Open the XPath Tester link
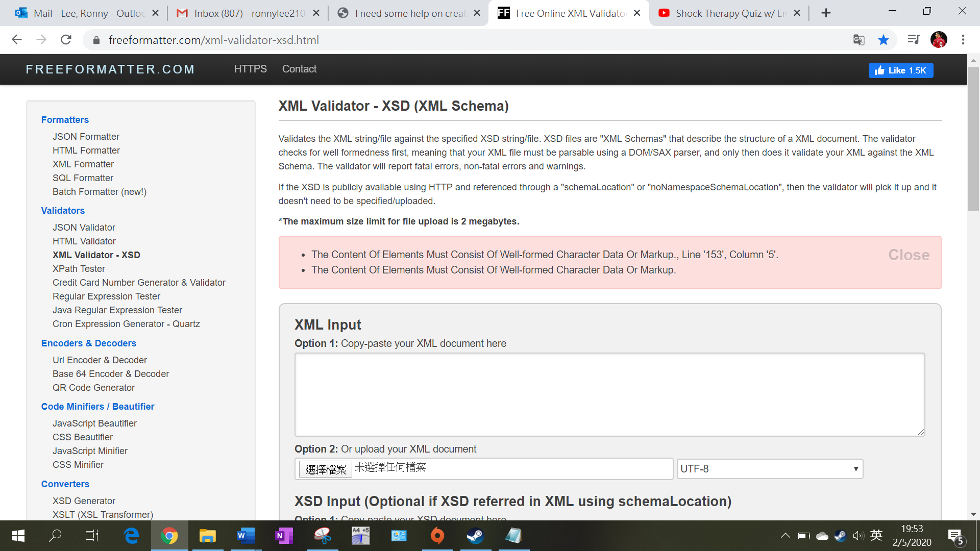Image resolution: width=980 pixels, height=551 pixels. point(79,269)
